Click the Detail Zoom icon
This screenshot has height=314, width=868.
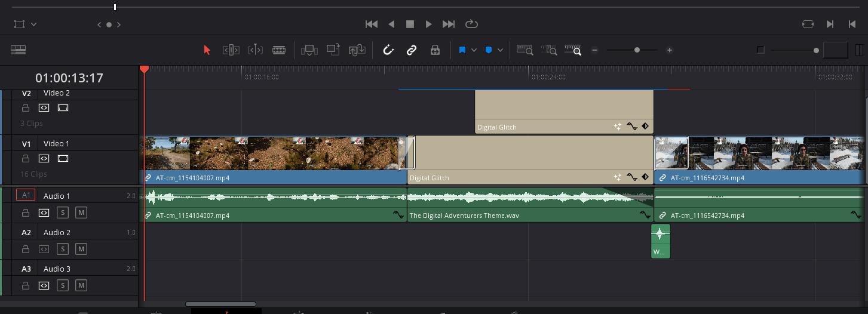coord(549,50)
